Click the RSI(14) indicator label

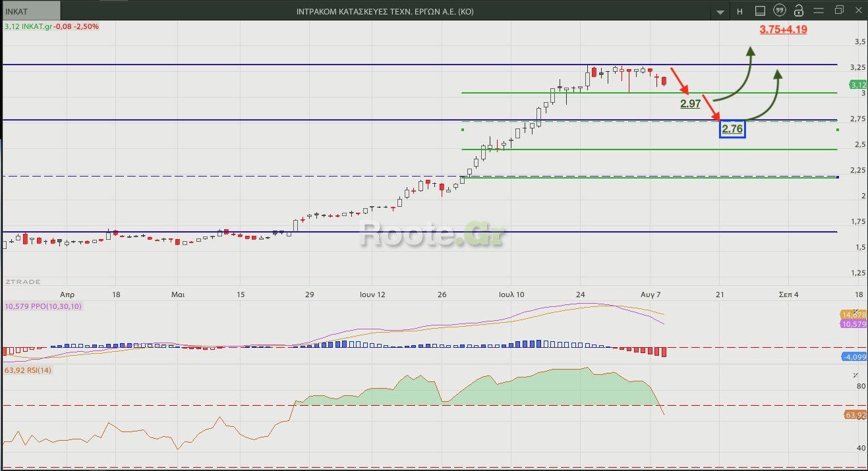27,370
